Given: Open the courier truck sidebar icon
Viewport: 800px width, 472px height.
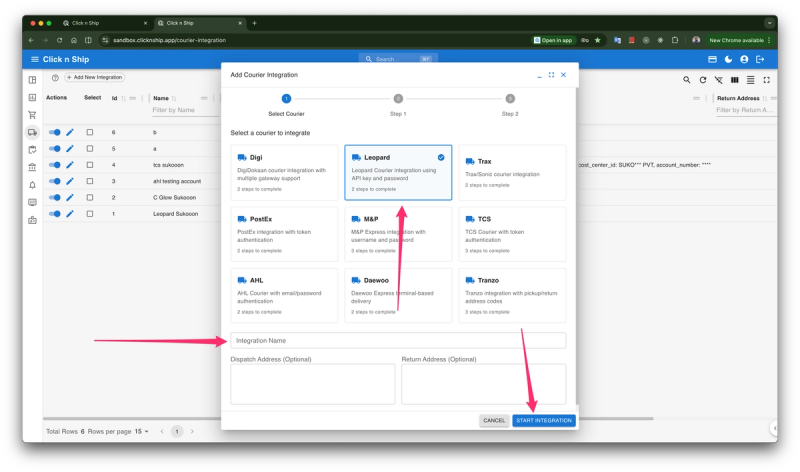Looking at the screenshot, I should click(33, 132).
